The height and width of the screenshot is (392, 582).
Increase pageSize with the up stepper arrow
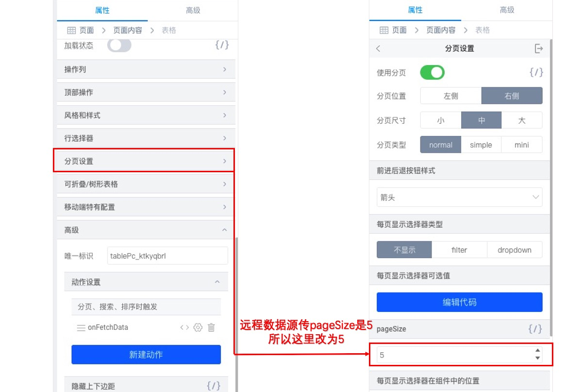[537, 350]
